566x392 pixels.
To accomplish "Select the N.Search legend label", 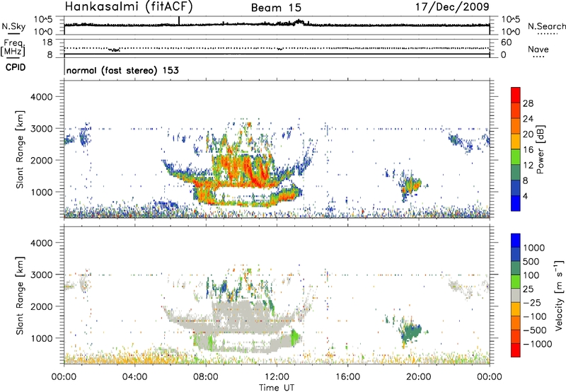I will (x=546, y=26).
